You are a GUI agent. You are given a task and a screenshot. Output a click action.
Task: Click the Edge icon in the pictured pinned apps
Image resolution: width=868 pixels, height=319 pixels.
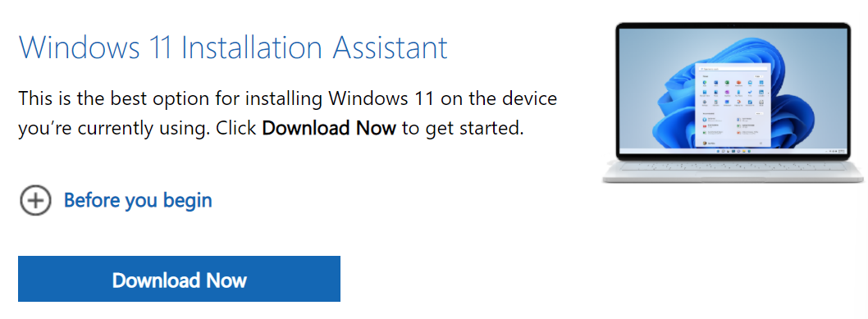click(705, 82)
